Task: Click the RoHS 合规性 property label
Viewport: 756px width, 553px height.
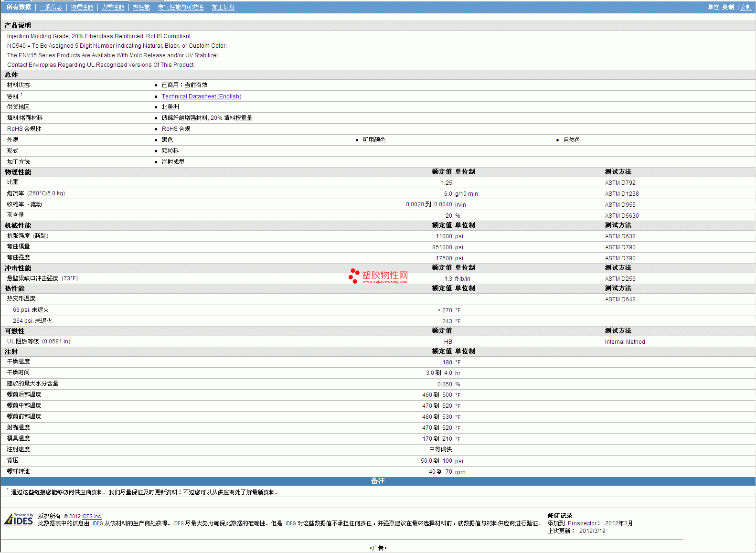Action: click(x=24, y=129)
